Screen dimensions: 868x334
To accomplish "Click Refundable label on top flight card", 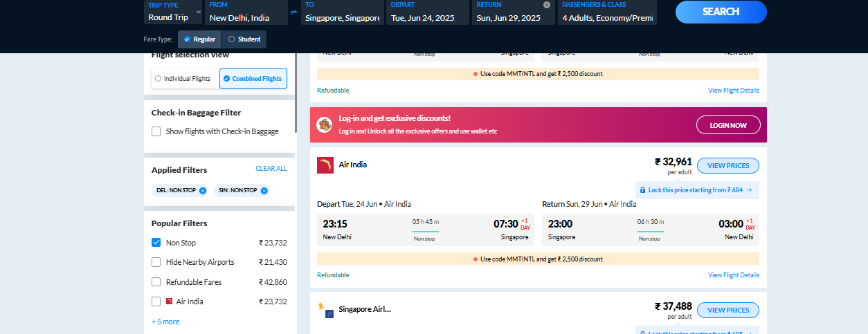I will click(333, 91).
